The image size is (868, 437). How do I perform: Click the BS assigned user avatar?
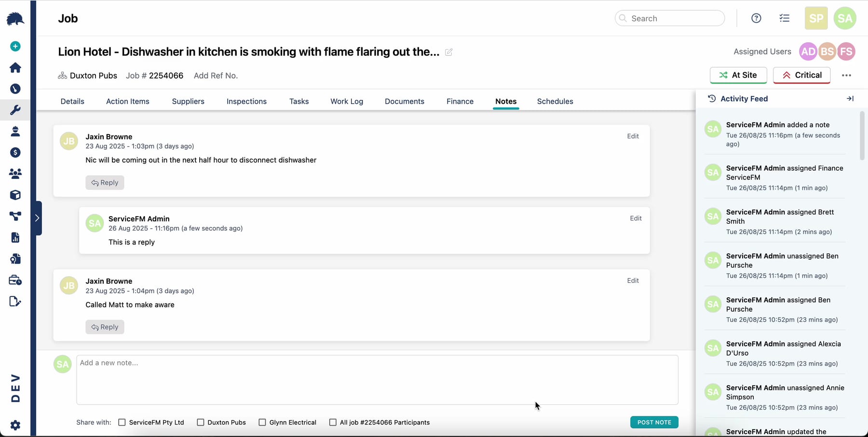[x=827, y=52]
